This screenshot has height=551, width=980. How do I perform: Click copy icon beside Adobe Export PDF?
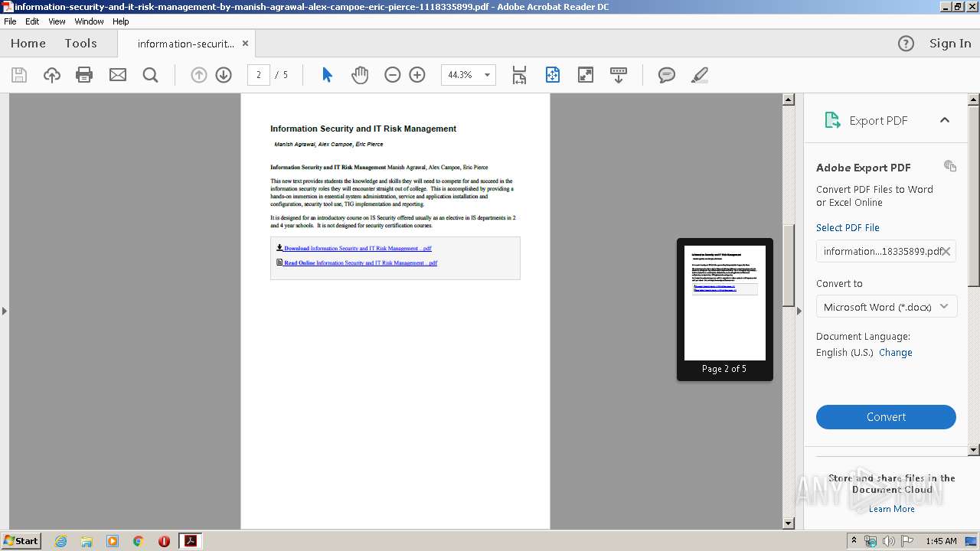point(950,166)
